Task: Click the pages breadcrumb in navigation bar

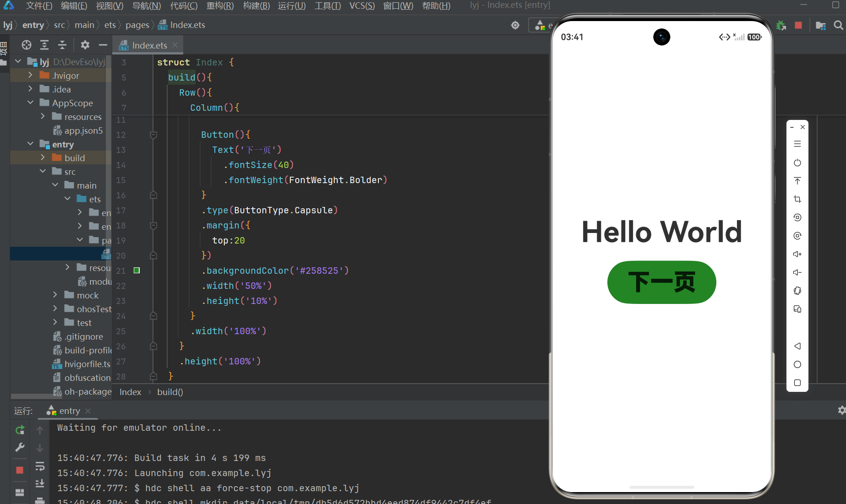Action: [137, 25]
